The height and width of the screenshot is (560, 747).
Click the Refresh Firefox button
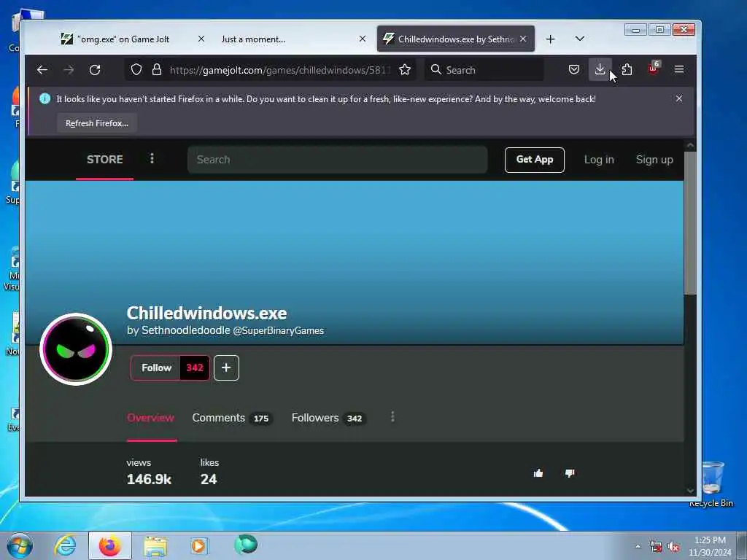[97, 123]
